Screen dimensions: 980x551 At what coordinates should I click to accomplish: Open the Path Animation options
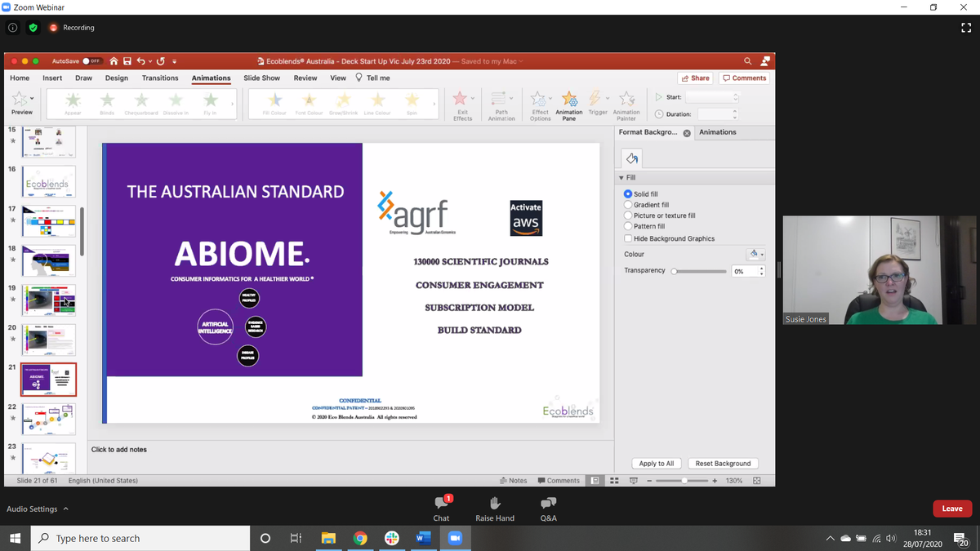[501, 104]
